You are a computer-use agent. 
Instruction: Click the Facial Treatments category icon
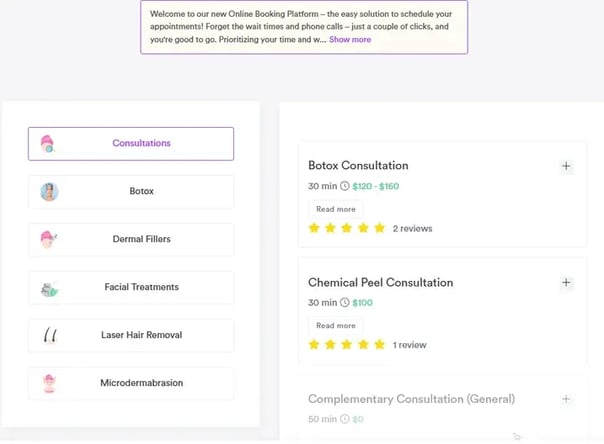click(49, 290)
